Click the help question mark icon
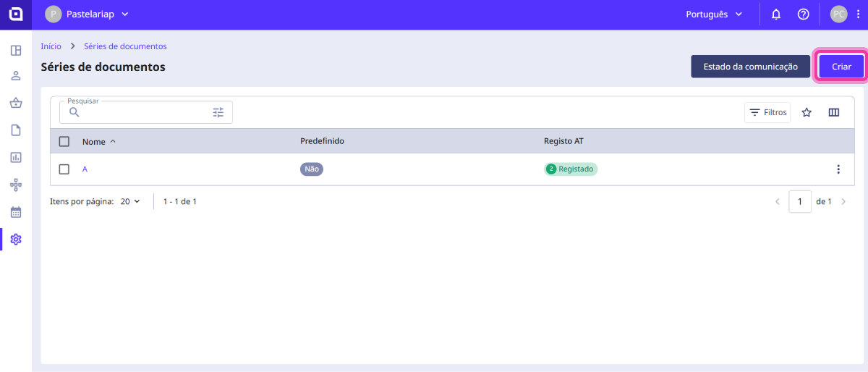The height and width of the screenshot is (372, 868). 803,14
